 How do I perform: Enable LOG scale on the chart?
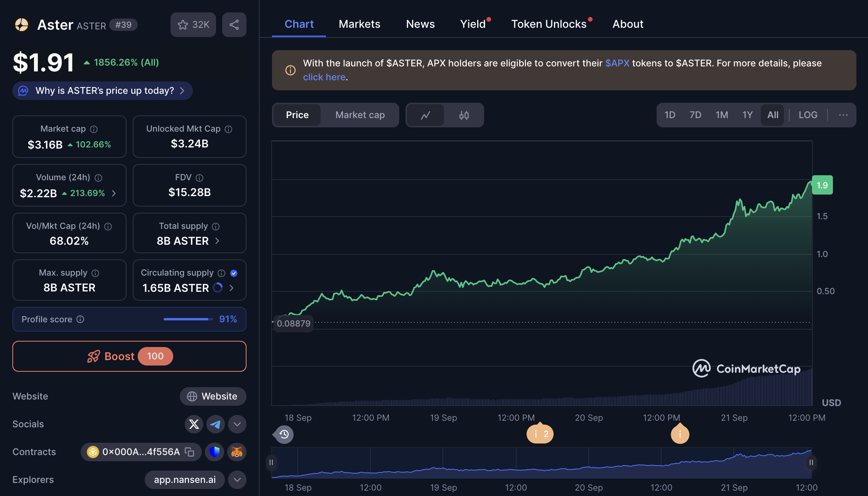808,115
